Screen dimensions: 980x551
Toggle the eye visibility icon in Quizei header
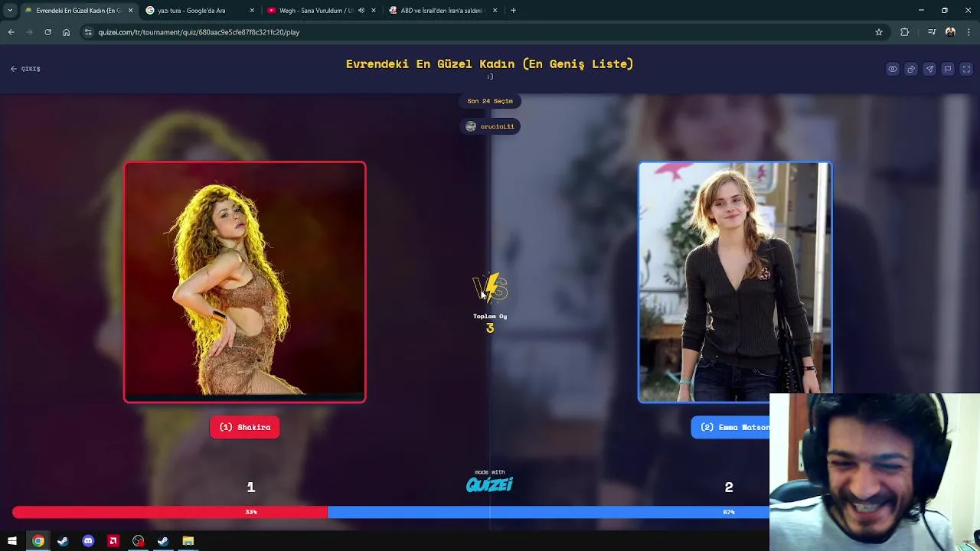[893, 69]
